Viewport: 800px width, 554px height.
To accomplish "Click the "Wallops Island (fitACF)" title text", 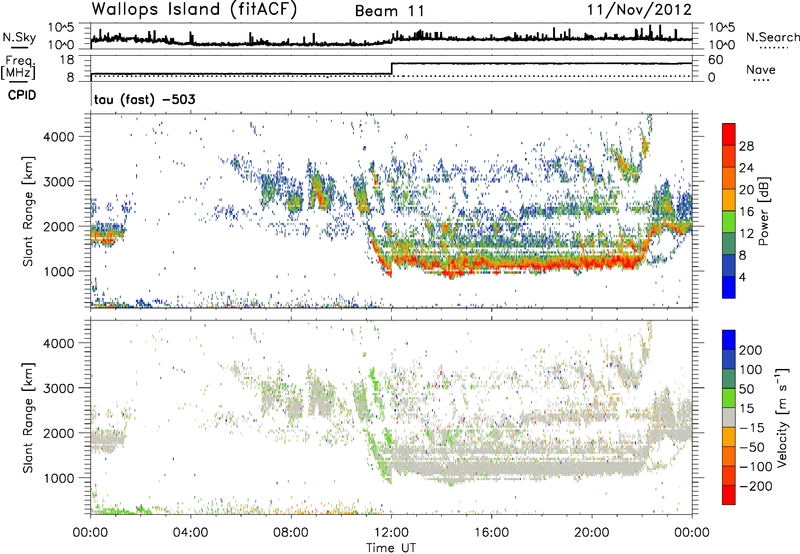I will 194,10.
